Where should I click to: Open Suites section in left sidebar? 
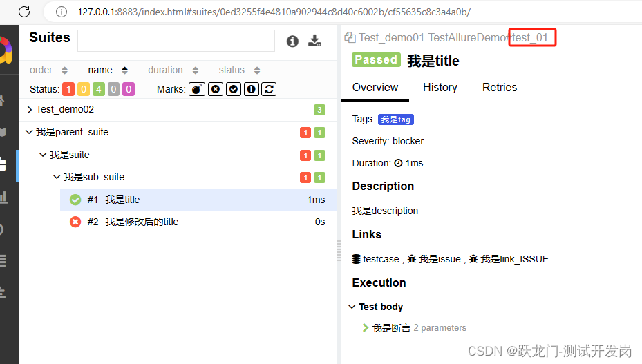(x=3, y=165)
